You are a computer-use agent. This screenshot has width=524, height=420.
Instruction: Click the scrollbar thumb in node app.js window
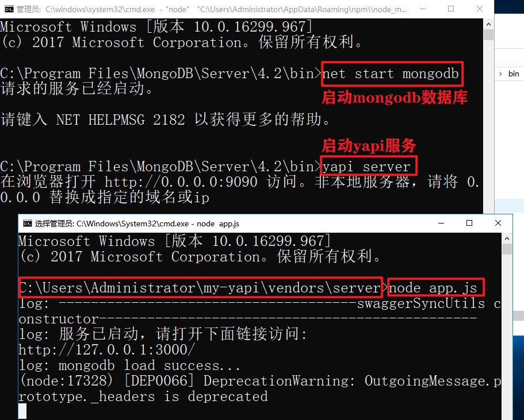[x=507, y=249]
